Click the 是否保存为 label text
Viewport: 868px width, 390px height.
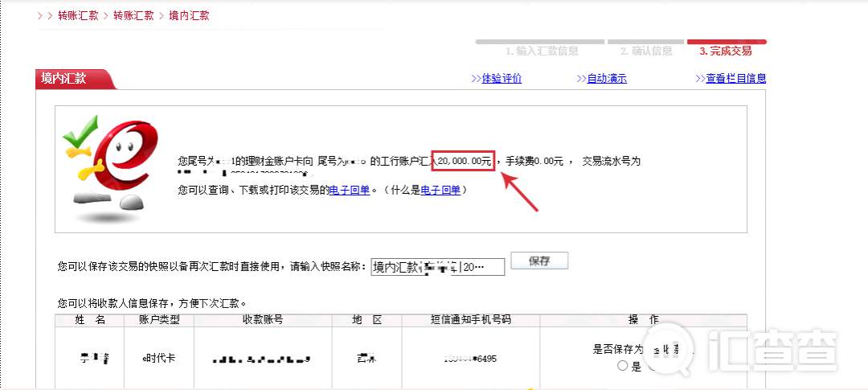[x=618, y=350]
